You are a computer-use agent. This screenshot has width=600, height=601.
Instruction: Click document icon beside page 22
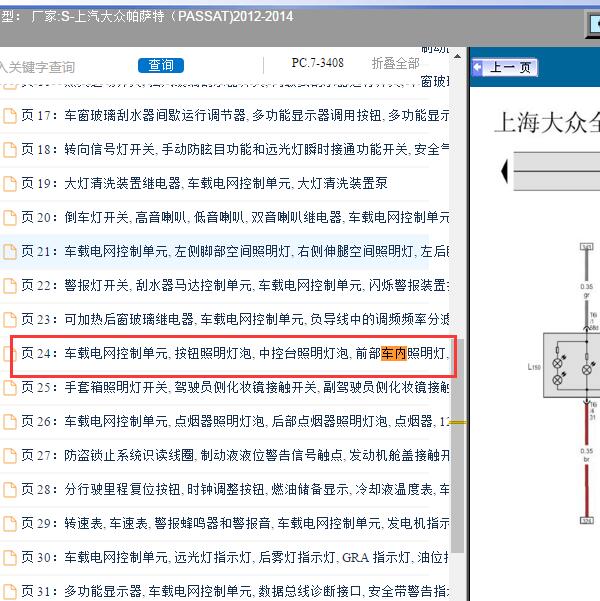[x=10, y=286]
